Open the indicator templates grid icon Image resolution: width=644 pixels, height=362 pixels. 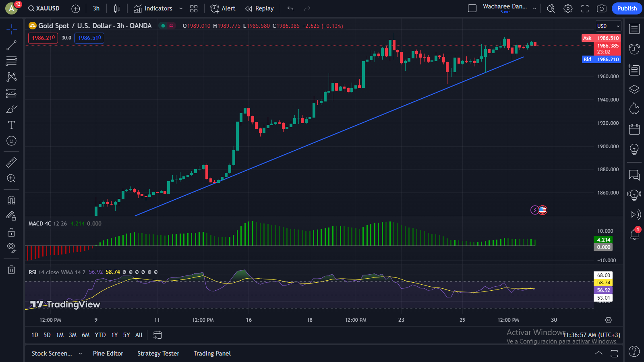pyautogui.click(x=194, y=8)
